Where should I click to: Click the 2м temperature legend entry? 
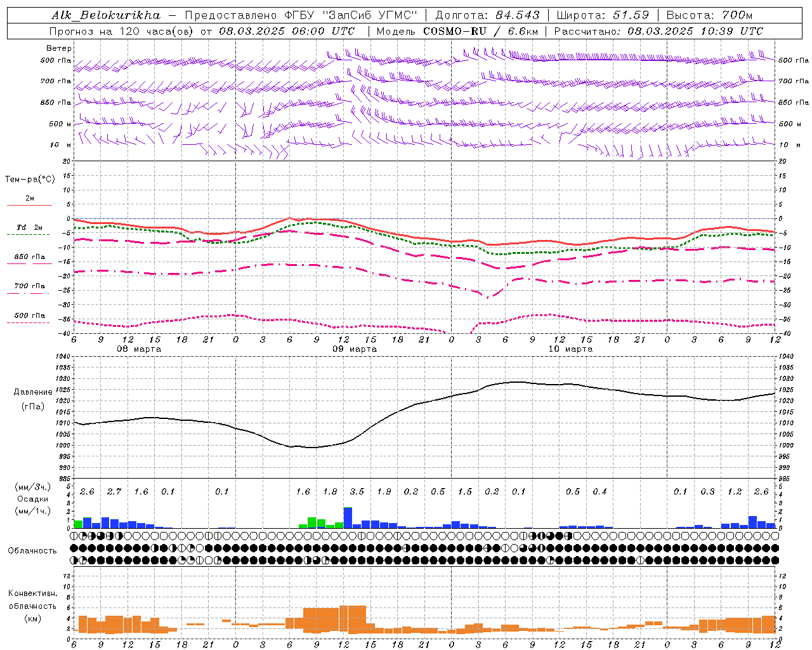[30, 199]
